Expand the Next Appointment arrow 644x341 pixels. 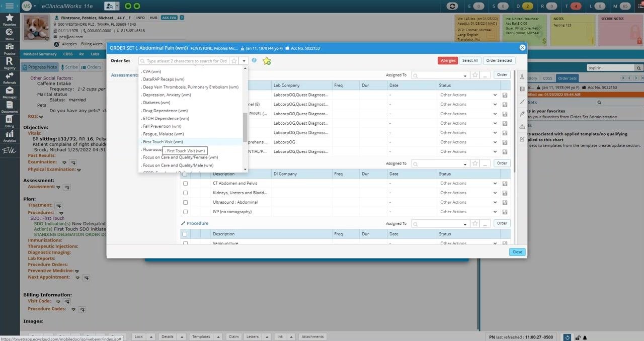coord(77,278)
